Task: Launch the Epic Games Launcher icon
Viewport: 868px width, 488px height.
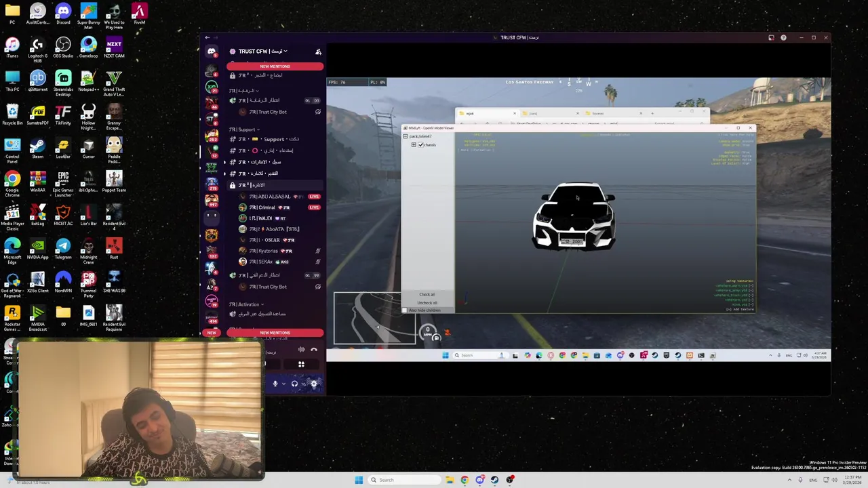Action: tap(63, 183)
